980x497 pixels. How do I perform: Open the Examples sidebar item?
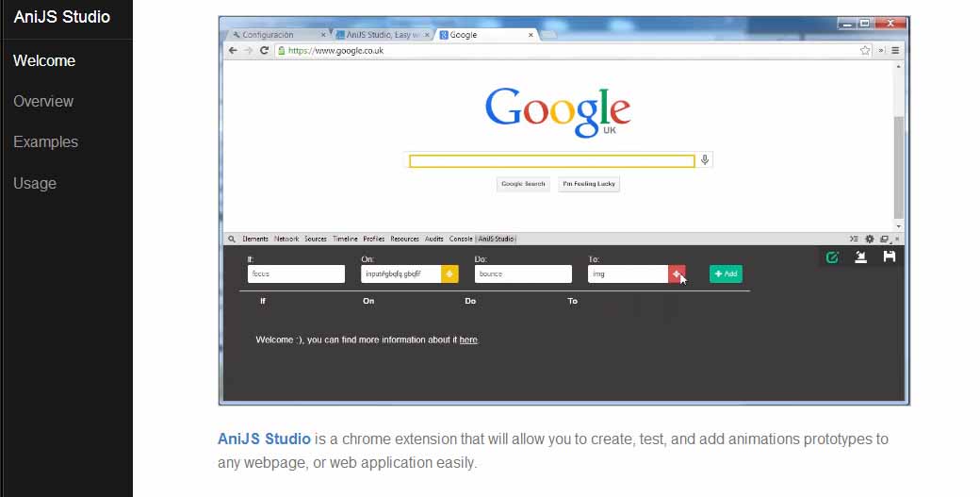(45, 141)
